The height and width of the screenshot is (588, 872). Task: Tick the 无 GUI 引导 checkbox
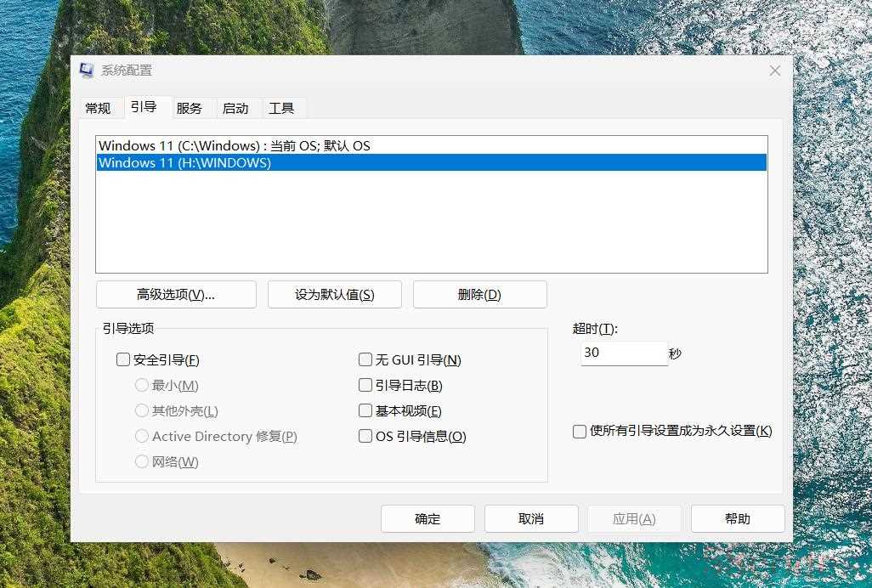(x=365, y=360)
